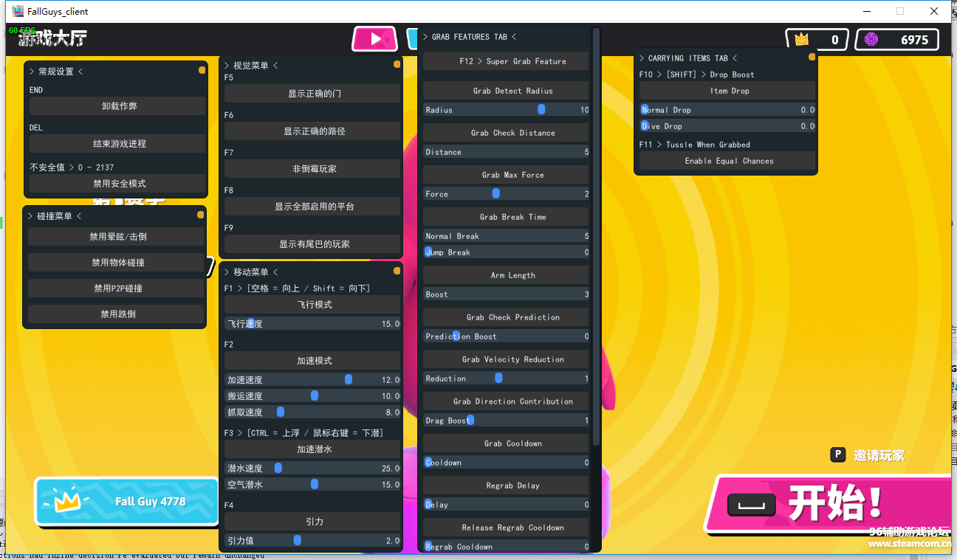Image resolution: width=957 pixels, height=560 pixels.
Task: Enable Equal Chances for tussle
Action: click(727, 161)
